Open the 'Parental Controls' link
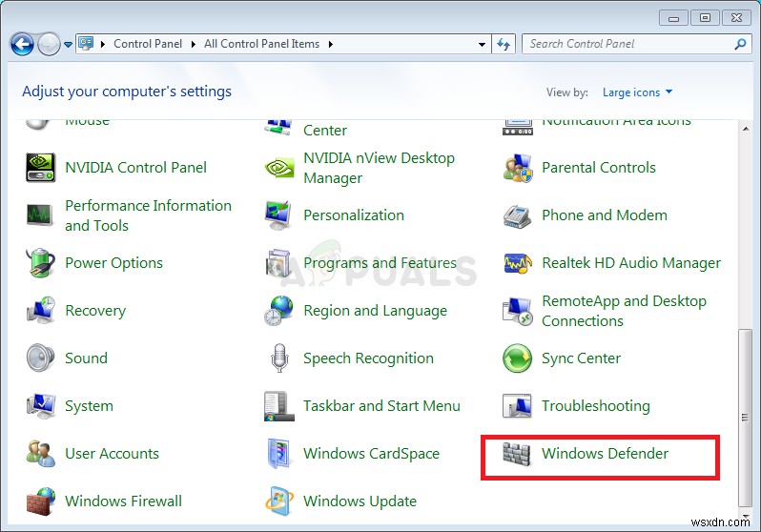This screenshot has height=532, width=761. tap(599, 168)
